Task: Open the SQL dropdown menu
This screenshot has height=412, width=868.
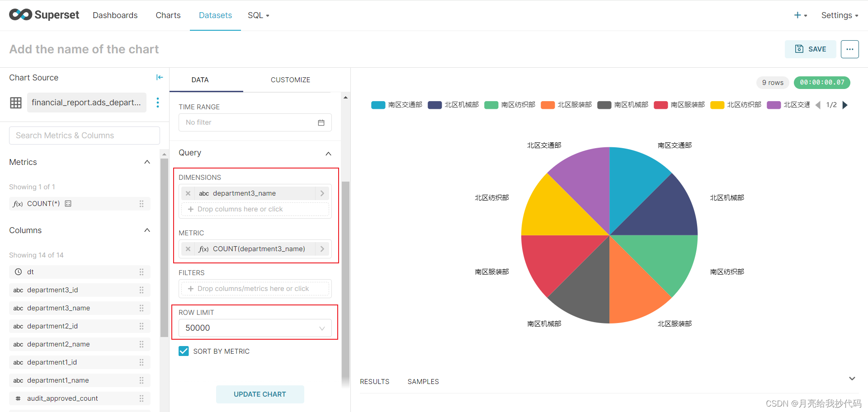Action: [258, 15]
